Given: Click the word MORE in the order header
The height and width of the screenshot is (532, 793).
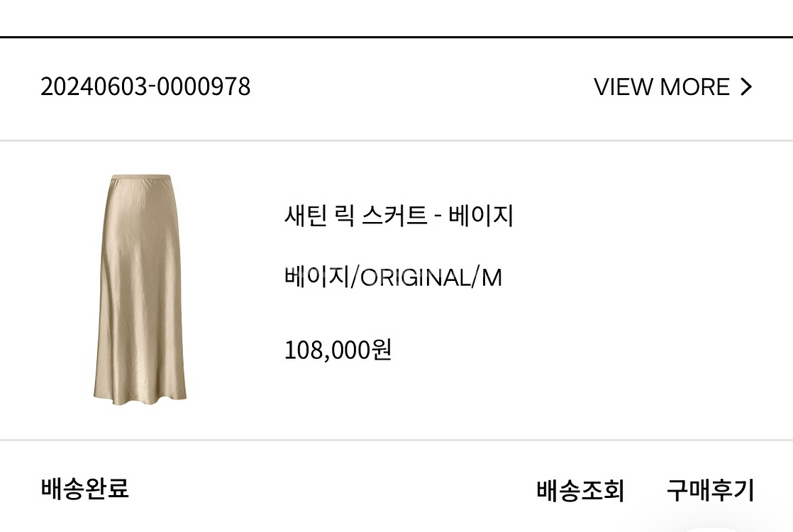Looking at the screenshot, I should (694, 87).
